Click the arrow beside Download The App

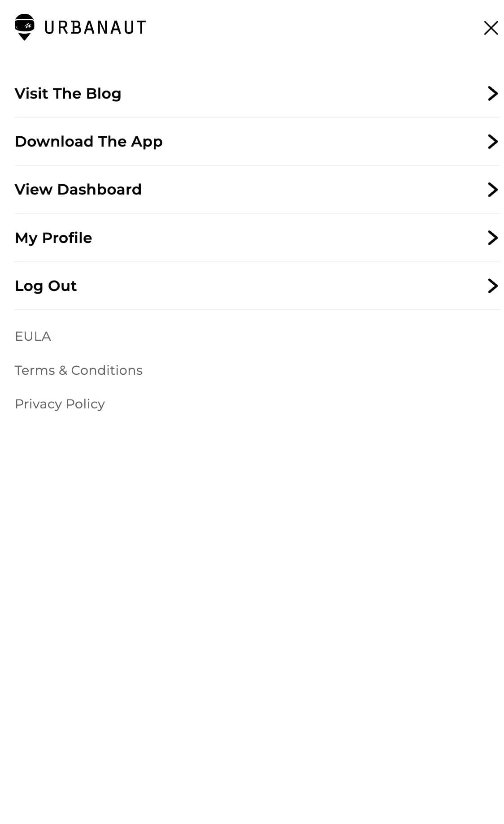point(492,142)
